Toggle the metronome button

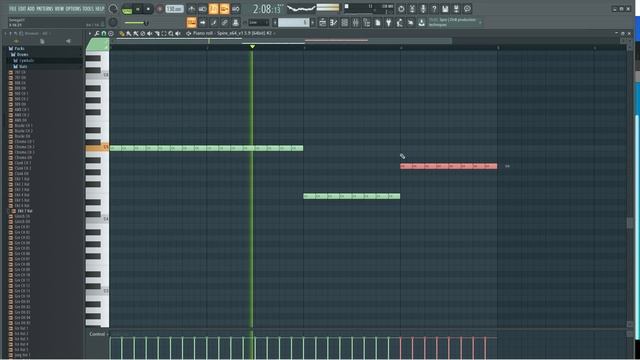click(191, 9)
